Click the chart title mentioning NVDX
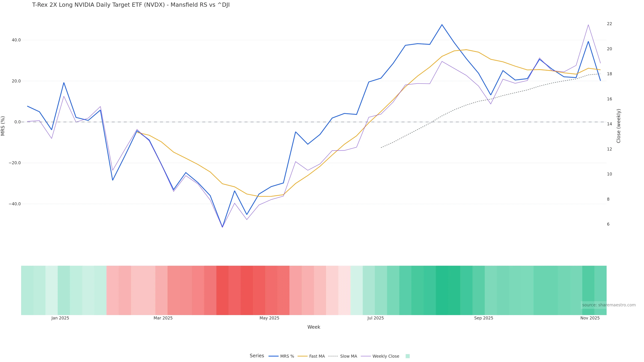Screen dimensions: 644x362 click(x=131, y=5)
